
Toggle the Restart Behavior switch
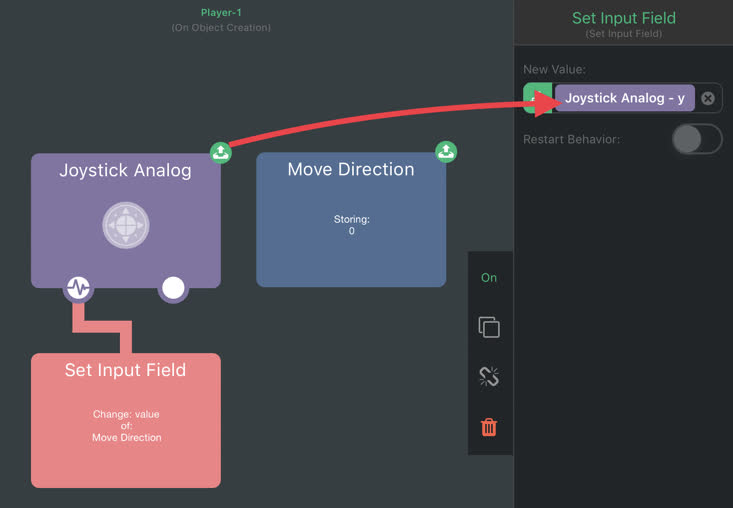(x=697, y=139)
